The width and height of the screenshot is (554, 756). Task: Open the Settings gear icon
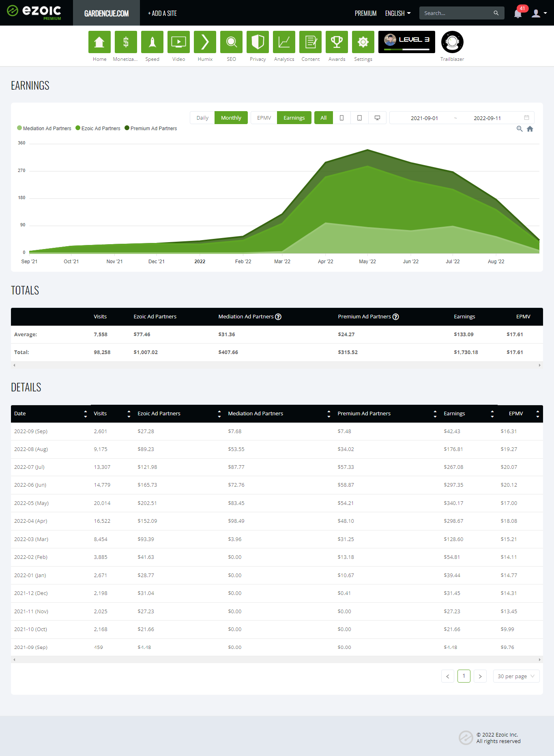click(363, 42)
